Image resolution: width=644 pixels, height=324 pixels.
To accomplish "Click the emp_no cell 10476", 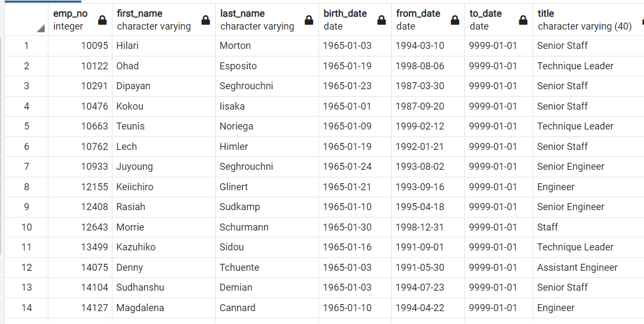I will coord(94,106).
